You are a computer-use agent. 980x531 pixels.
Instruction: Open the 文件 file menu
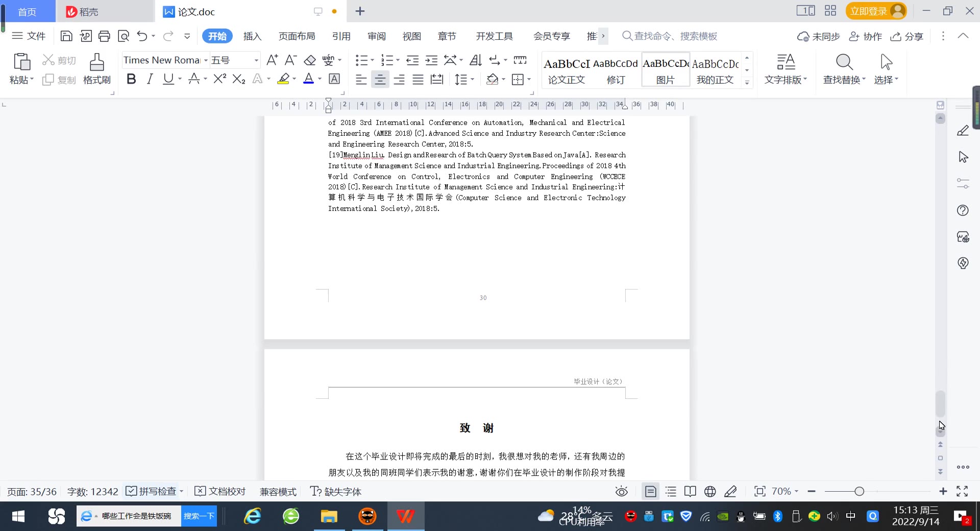[x=29, y=36]
